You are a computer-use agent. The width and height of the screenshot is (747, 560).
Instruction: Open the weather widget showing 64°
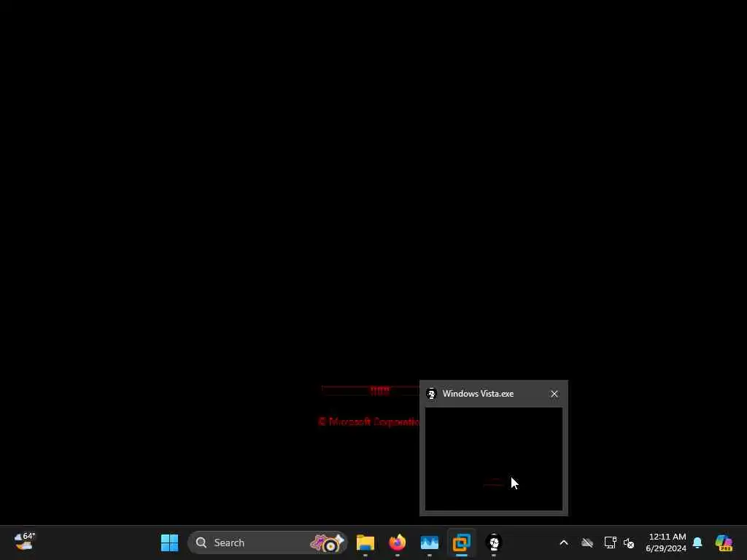[x=24, y=542]
